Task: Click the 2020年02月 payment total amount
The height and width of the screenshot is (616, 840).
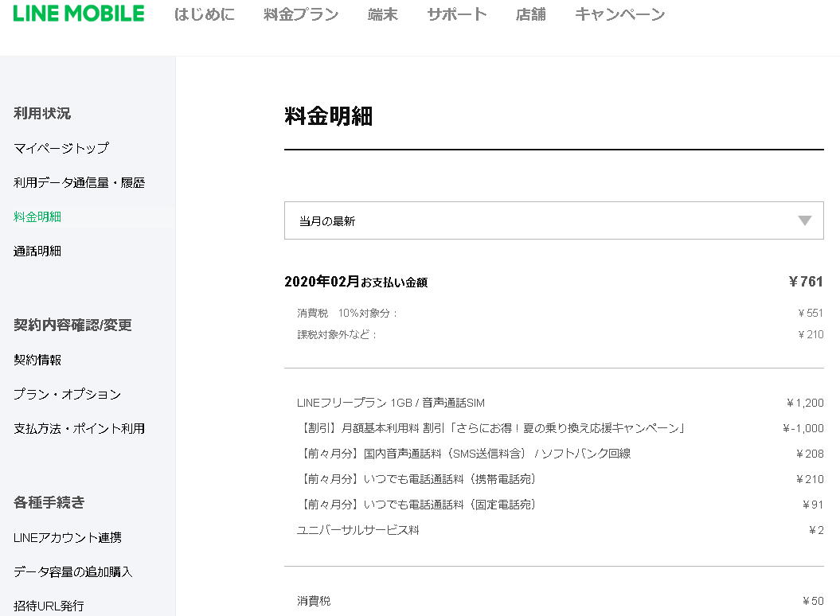Action: pos(805,282)
